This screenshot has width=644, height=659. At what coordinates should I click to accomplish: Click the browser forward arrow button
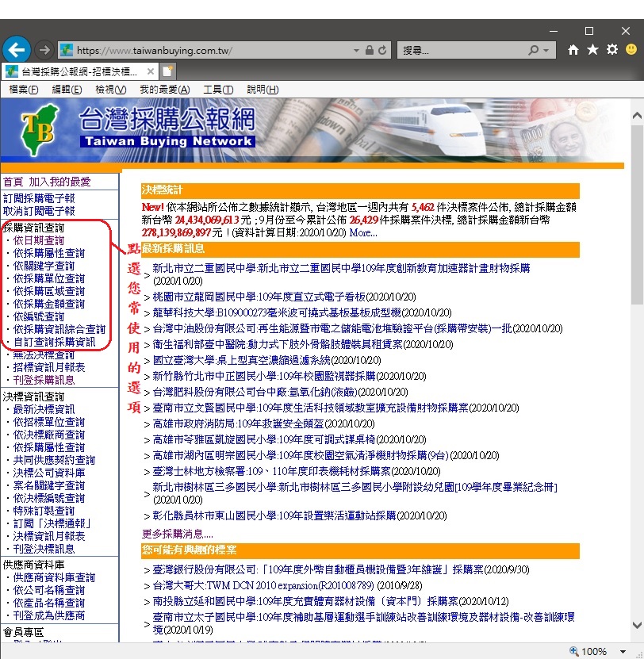(x=44, y=51)
